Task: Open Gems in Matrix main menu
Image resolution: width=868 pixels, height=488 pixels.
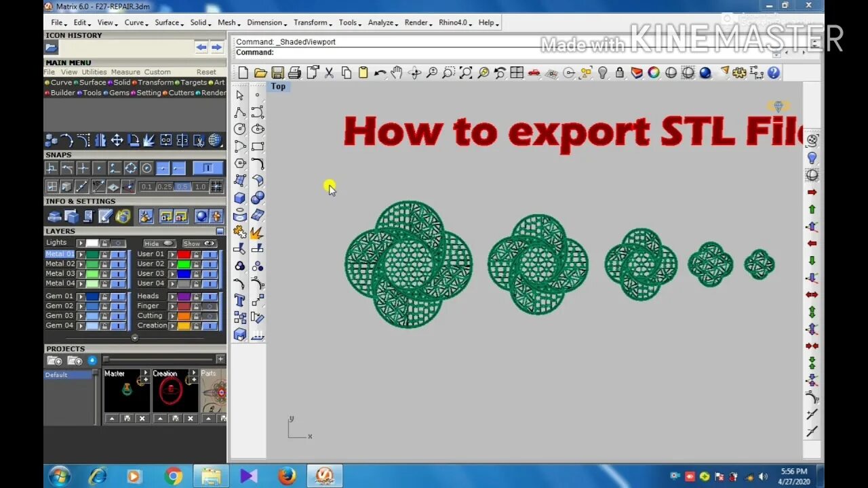Action: (116, 93)
